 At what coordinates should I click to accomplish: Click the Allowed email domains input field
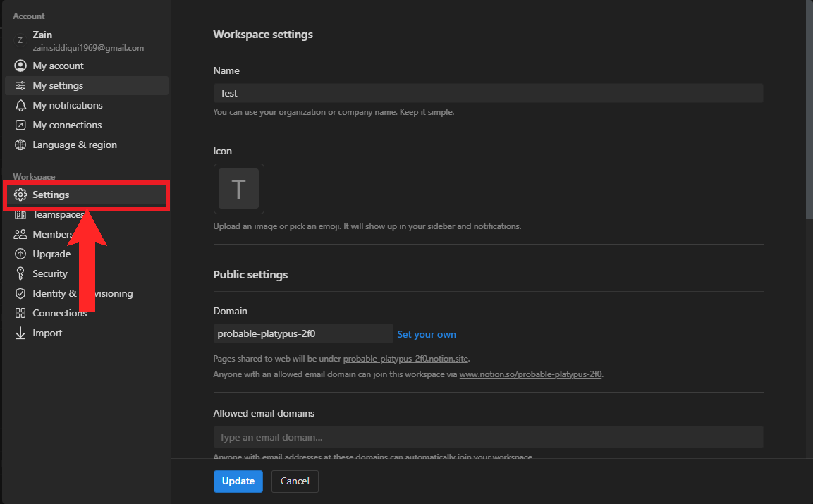click(x=488, y=437)
